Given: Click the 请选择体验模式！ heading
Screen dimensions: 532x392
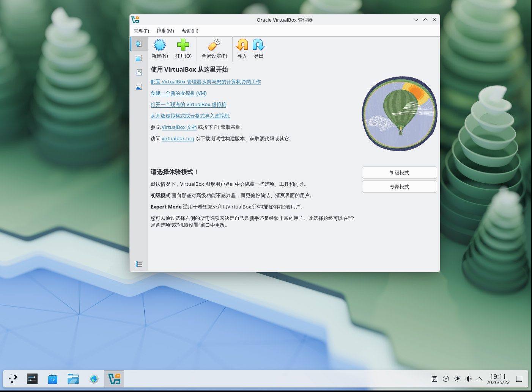Looking at the screenshot, I should click(x=175, y=172).
